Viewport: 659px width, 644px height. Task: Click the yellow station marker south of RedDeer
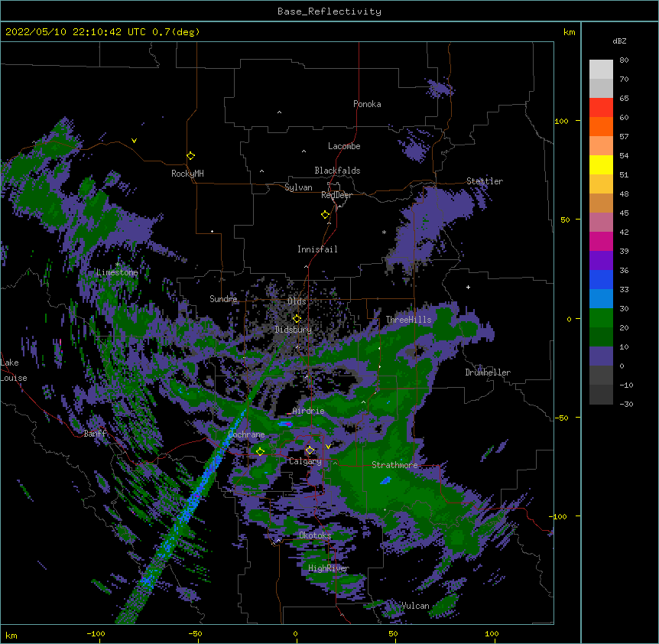tap(325, 215)
